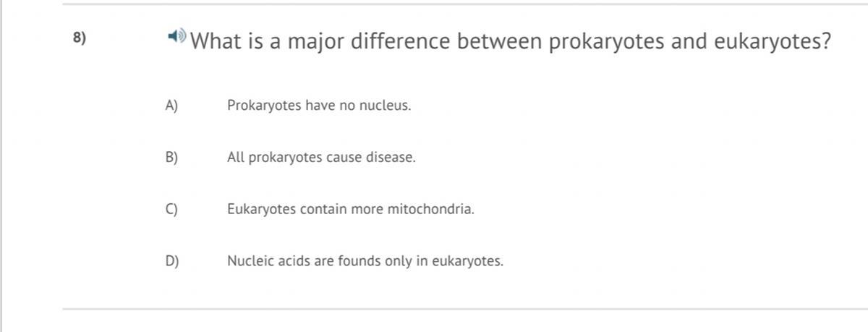Choose "Prokaryotes have no nucleus." answer text
Image resolution: width=868 pixels, height=332 pixels.
319,106
